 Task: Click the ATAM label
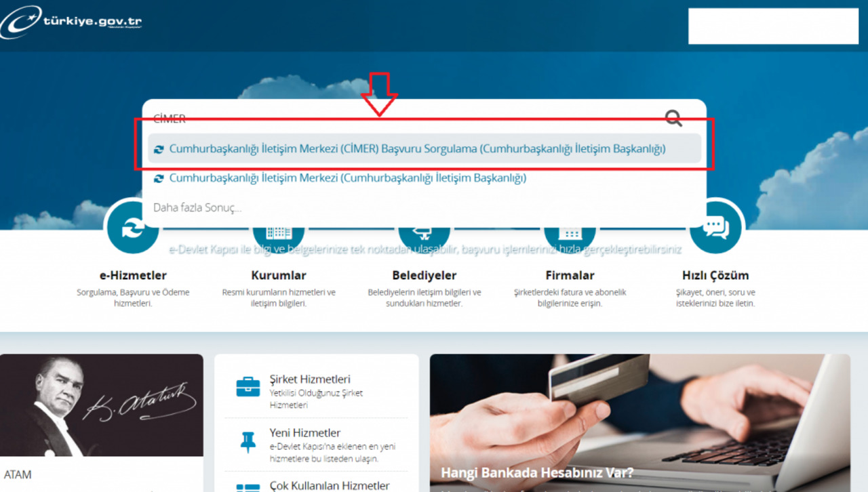pos(18,474)
